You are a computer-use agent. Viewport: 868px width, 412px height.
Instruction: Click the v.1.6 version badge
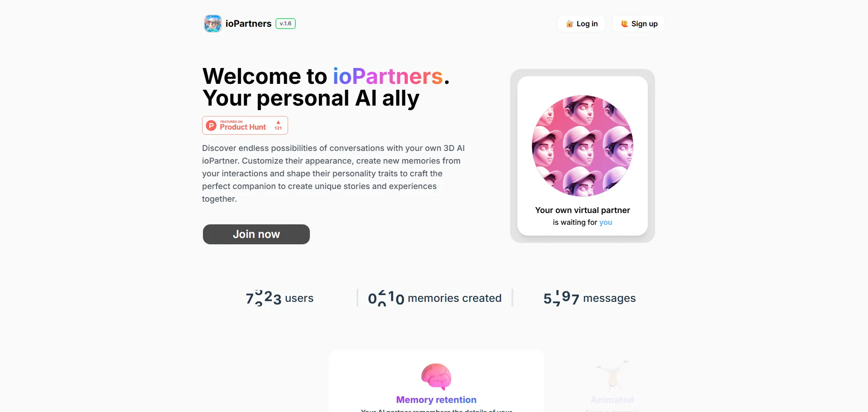[285, 24]
